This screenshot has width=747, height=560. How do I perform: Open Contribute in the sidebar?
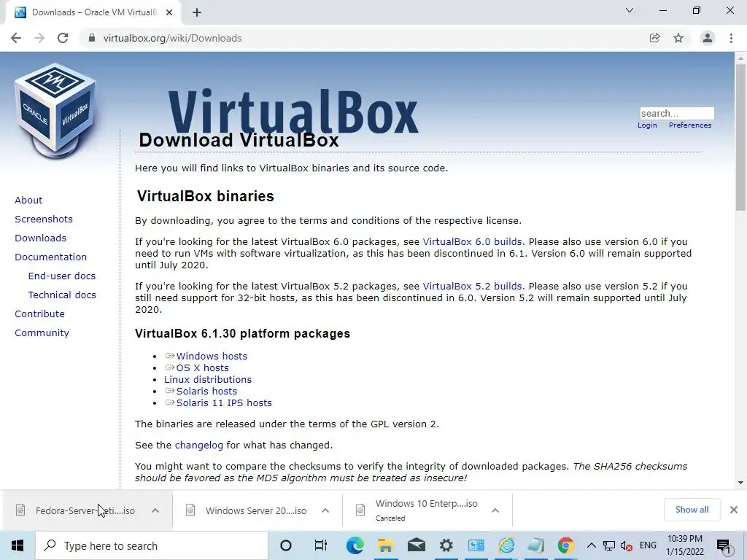(39, 314)
